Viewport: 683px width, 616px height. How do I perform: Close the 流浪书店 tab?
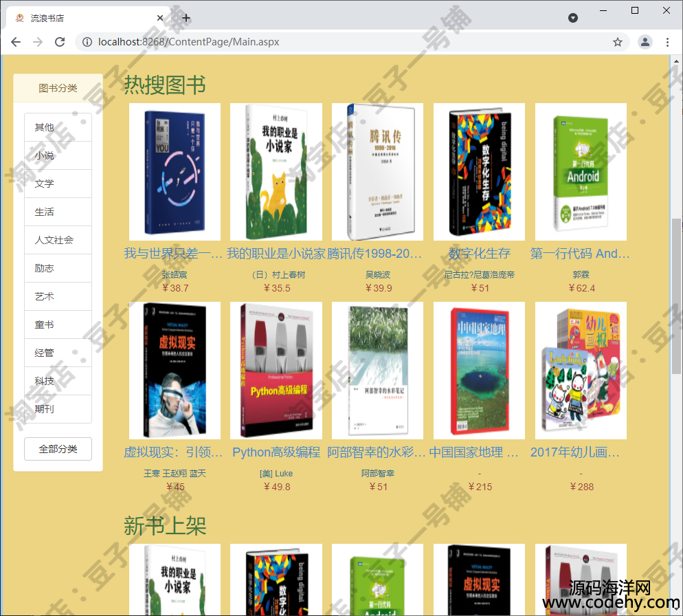pos(160,18)
